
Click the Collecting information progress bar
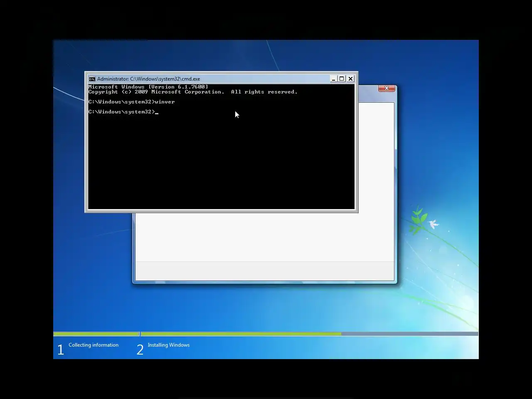pyautogui.click(x=96, y=334)
